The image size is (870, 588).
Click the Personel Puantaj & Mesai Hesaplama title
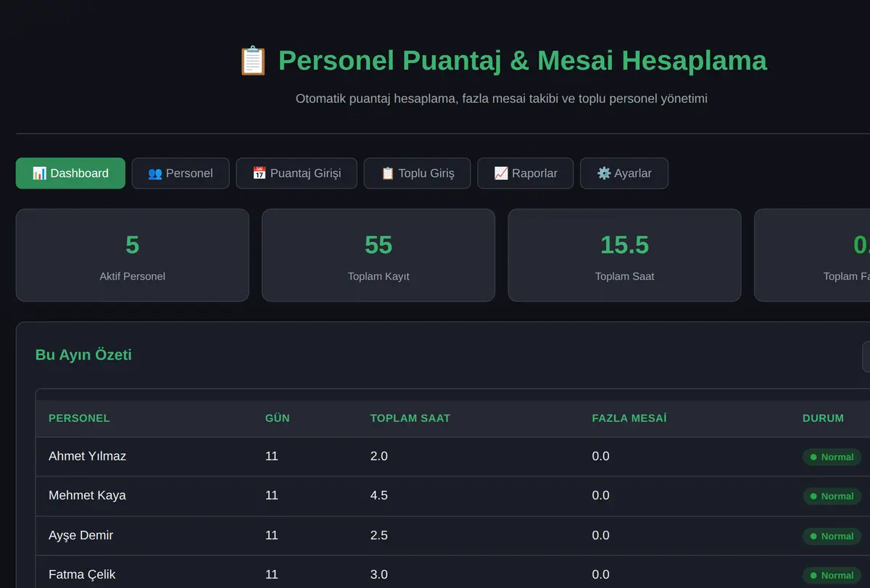pyautogui.click(x=523, y=61)
